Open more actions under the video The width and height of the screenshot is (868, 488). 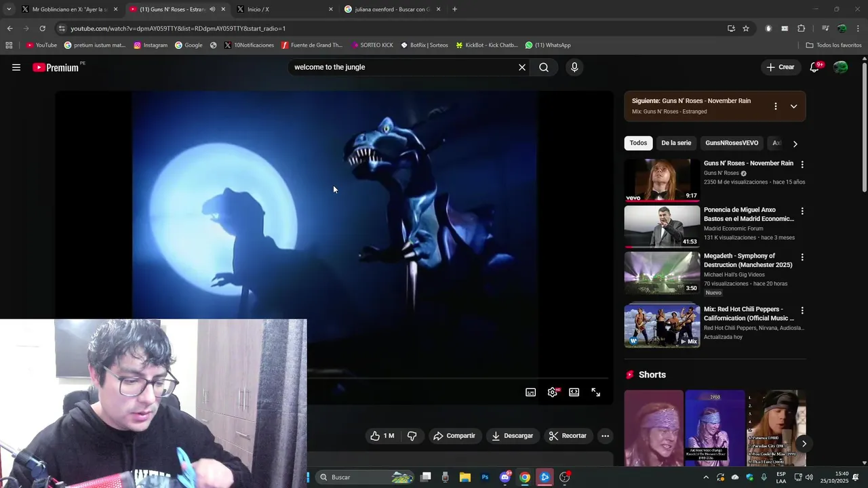606,436
